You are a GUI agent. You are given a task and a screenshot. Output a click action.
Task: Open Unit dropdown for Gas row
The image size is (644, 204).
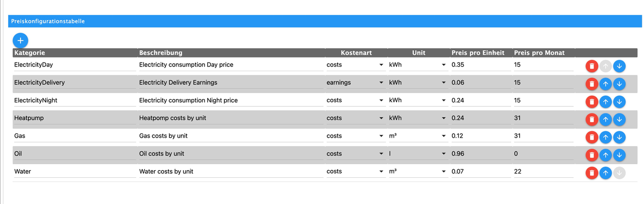pos(418,136)
